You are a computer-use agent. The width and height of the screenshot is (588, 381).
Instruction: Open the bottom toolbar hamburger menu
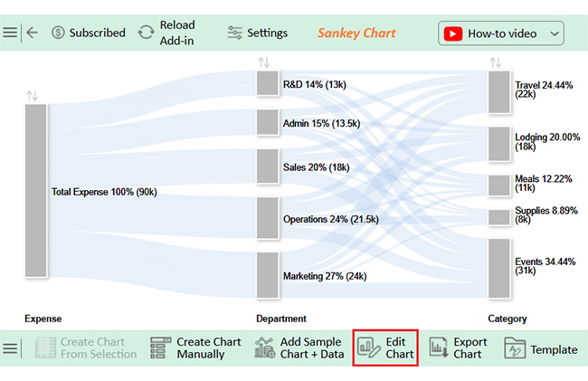click(10, 348)
